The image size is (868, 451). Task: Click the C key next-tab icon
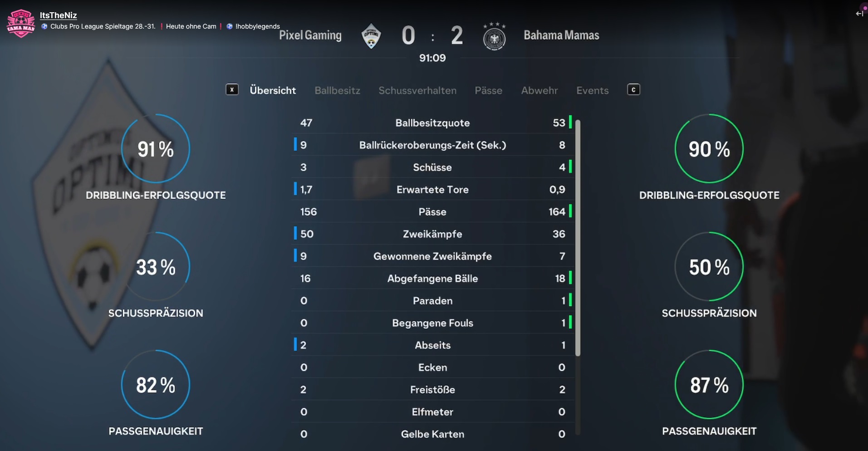pos(633,89)
